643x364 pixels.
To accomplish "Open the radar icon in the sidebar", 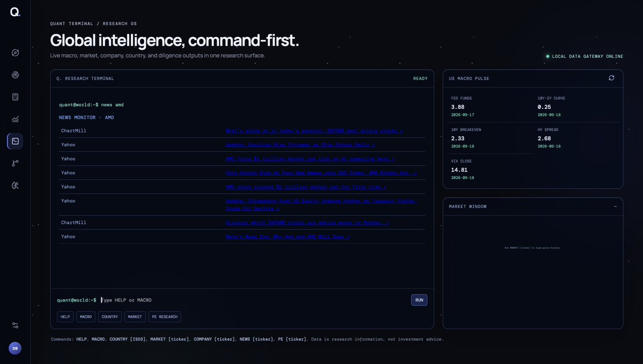I will coord(15,75).
